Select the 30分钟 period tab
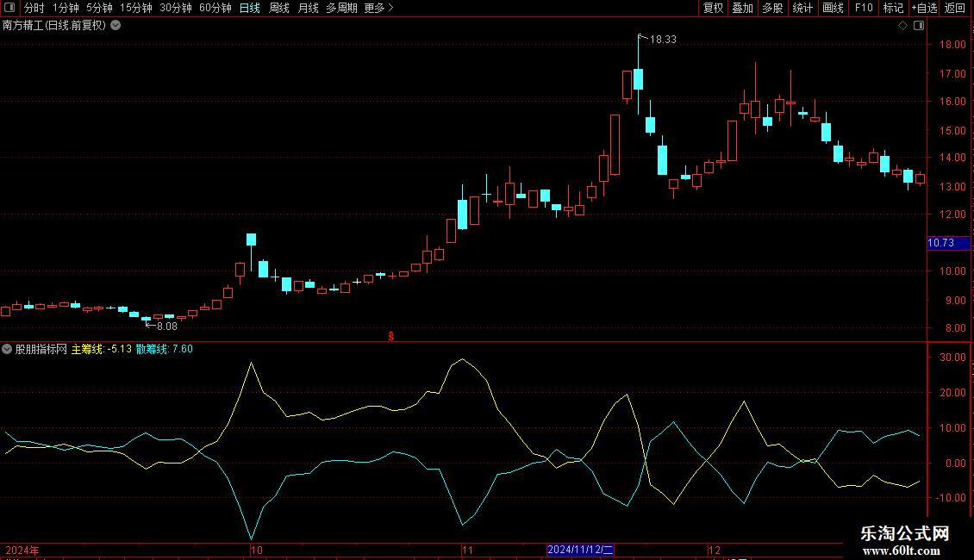The height and width of the screenshot is (560, 974). (x=176, y=8)
